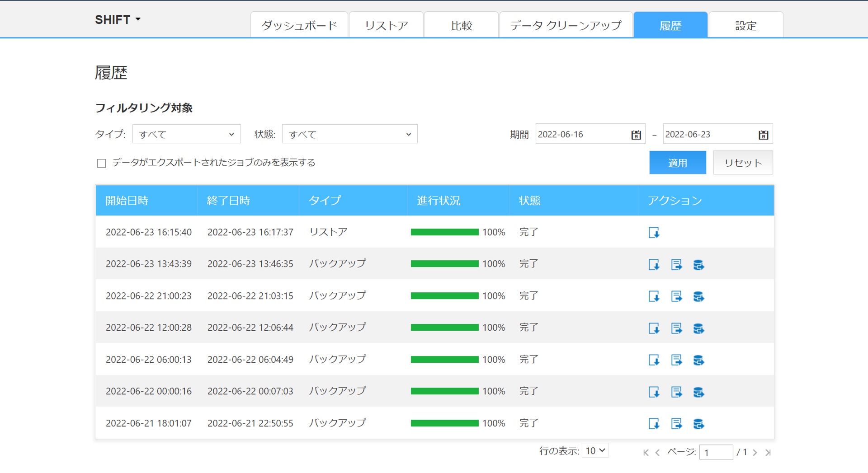
Task: Go to next page arrow
Action: tap(755, 452)
